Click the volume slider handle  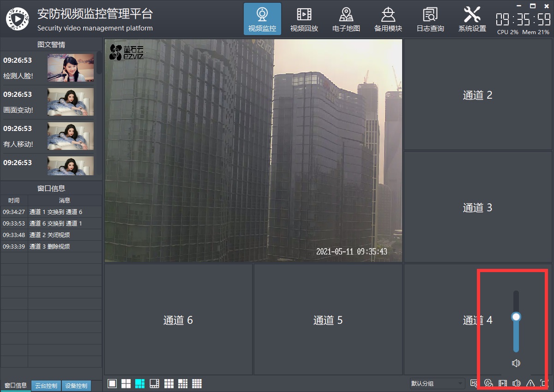click(x=516, y=317)
